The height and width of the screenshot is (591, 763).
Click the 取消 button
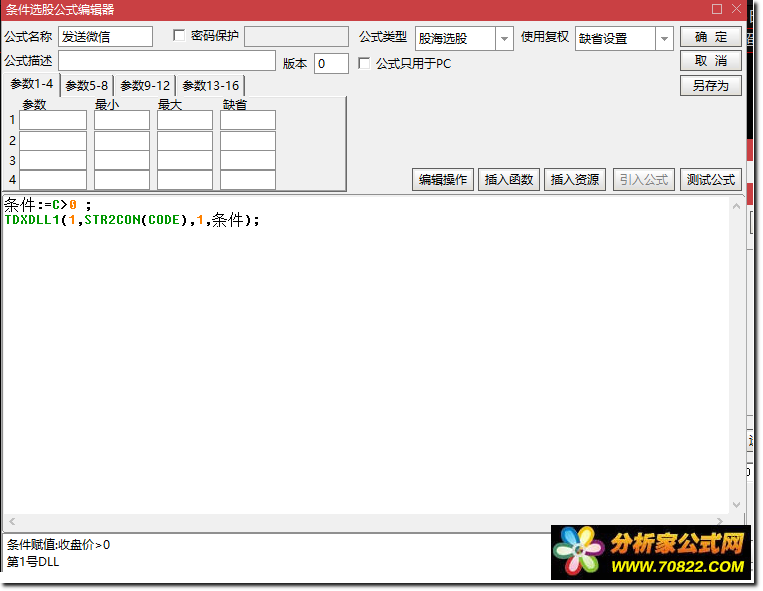click(x=710, y=61)
